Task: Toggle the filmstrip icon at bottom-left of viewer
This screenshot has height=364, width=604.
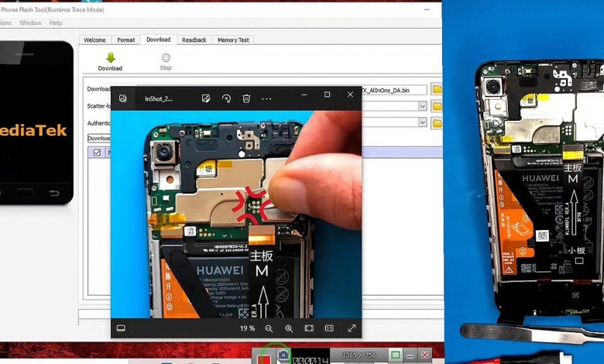Action: [x=121, y=328]
